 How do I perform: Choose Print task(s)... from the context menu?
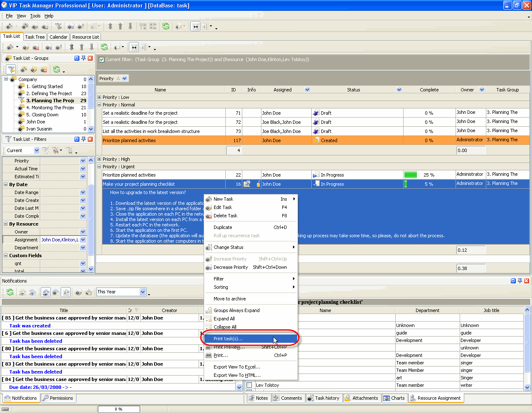coord(251,339)
